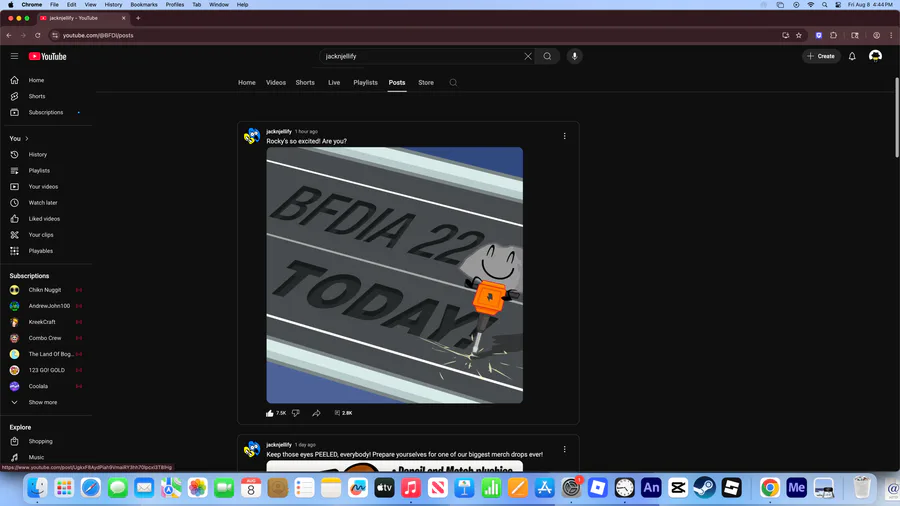
Task: Open Finder from the Dock
Action: pyautogui.click(x=37, y=488)
